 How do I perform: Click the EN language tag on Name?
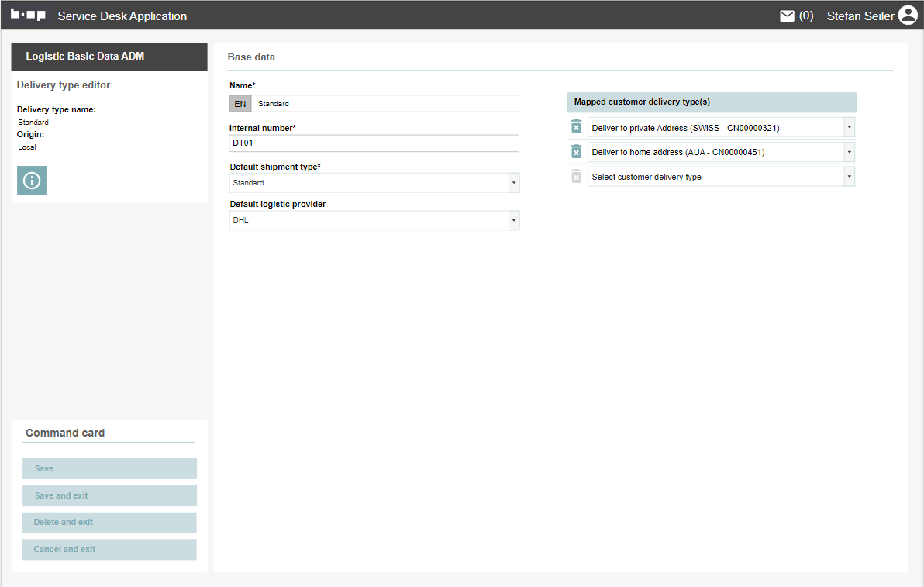point(240,104)
